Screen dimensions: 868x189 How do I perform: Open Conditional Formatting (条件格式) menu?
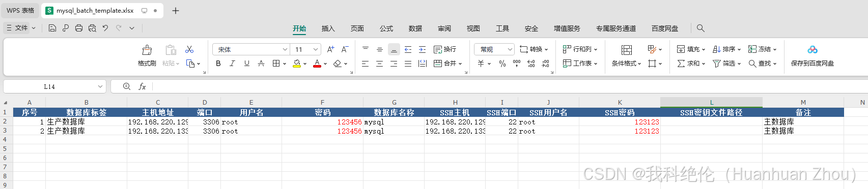click(627, 64)
